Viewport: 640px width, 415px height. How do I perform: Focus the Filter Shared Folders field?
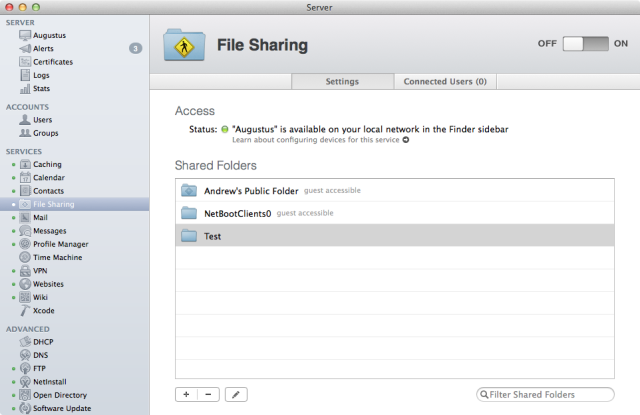click(x=545, y=395)
